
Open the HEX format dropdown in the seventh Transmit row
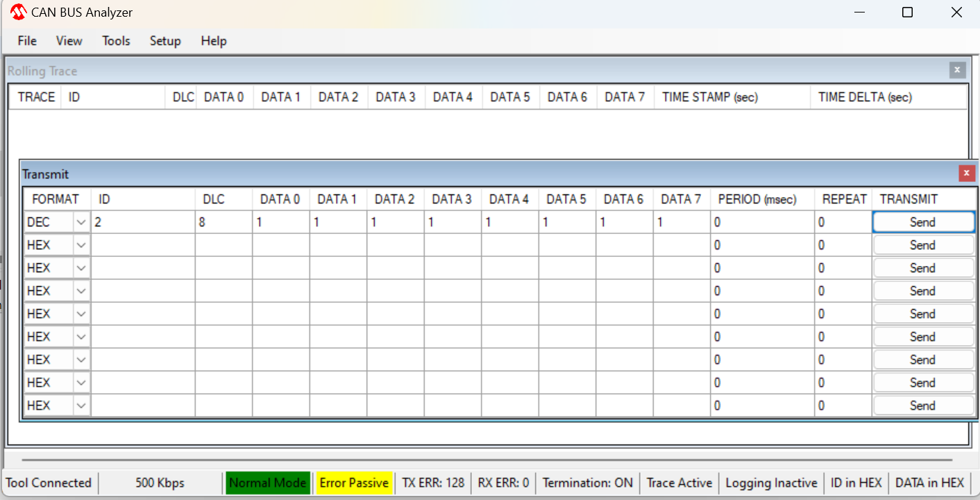pyautogui.click(x=81, y=360)
